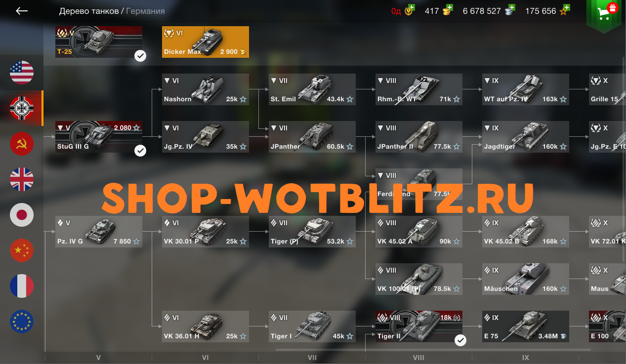
Task: Select the USSR hammer and sickle flag
Action: 22,144
